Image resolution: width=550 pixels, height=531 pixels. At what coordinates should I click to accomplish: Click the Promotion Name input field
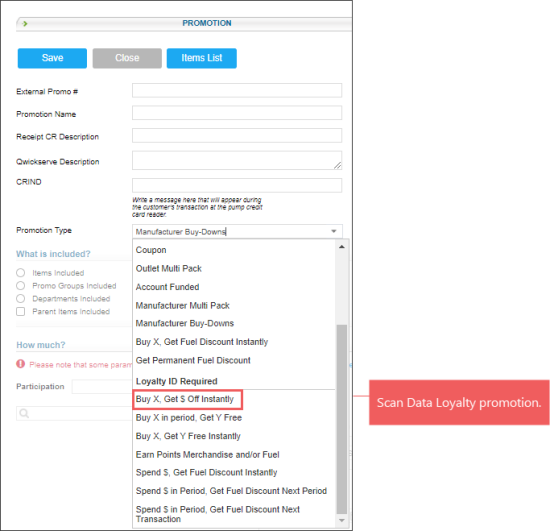(237, 113)
